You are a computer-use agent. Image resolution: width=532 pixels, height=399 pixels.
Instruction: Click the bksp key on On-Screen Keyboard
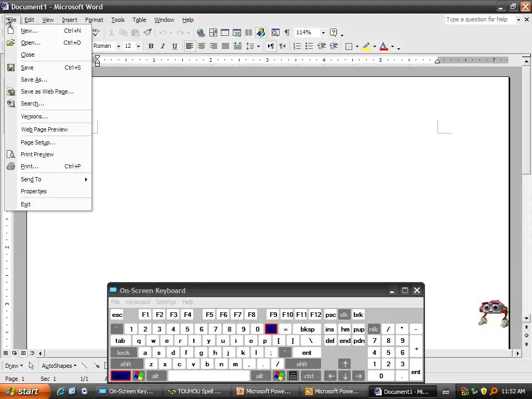click(307, 329)
